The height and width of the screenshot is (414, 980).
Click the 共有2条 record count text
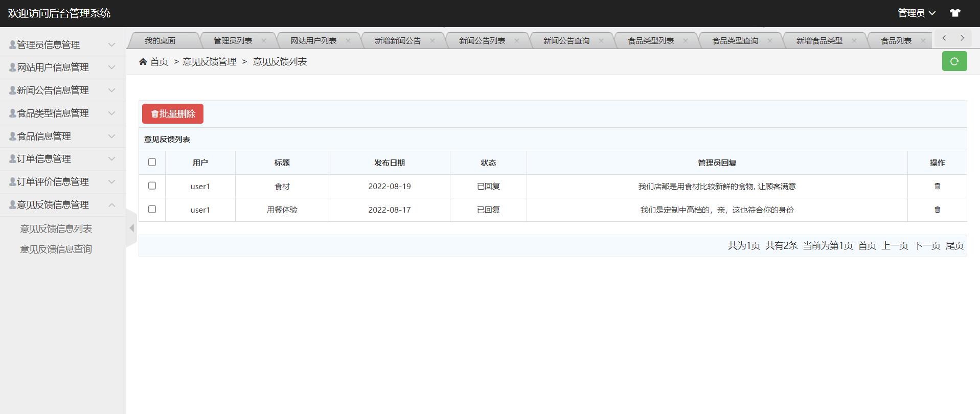pyautogui.click(x=782, y=246)
